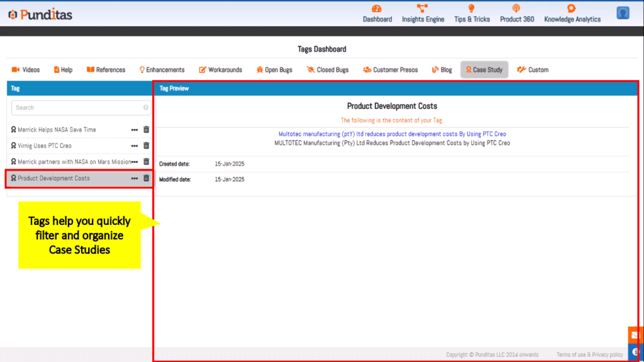Open the ellipsis menu for Merrick Helps NASA
This screenshot has width=644, height=362.
tap(134, 130)
